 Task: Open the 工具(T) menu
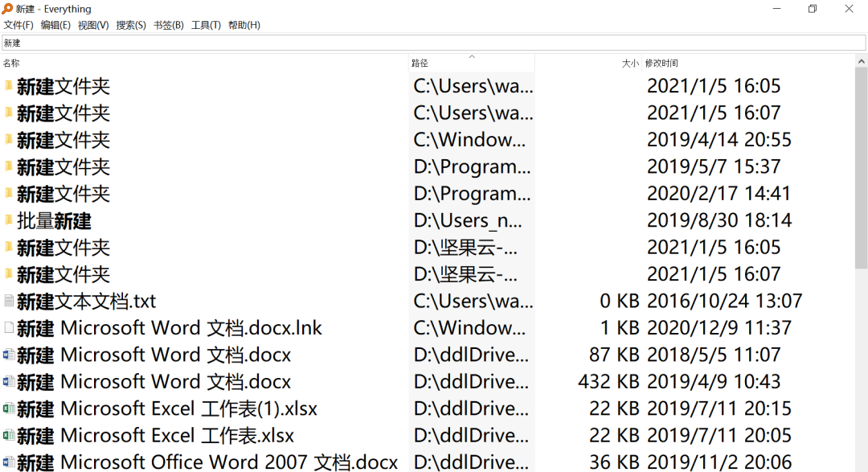[x=206, y=25]
